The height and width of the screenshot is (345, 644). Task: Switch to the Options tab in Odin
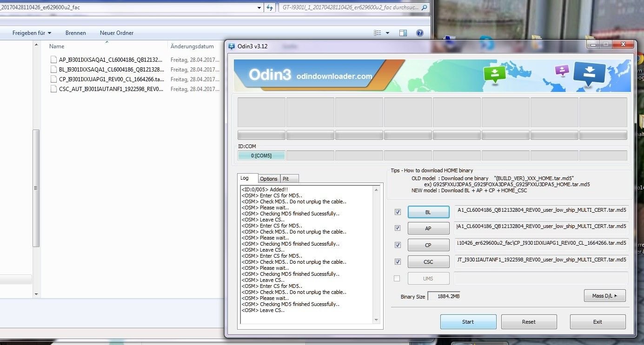pyautogui.click(x=269, y=179)
